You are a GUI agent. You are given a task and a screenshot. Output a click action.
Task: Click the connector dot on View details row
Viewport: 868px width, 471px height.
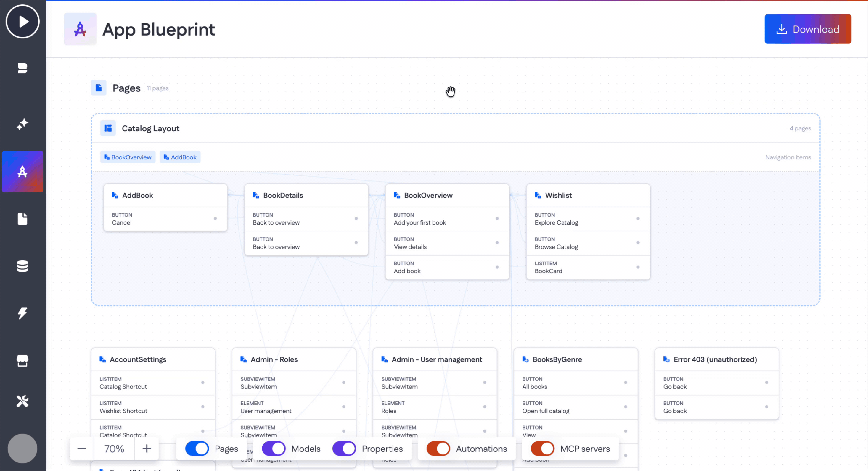497,243
